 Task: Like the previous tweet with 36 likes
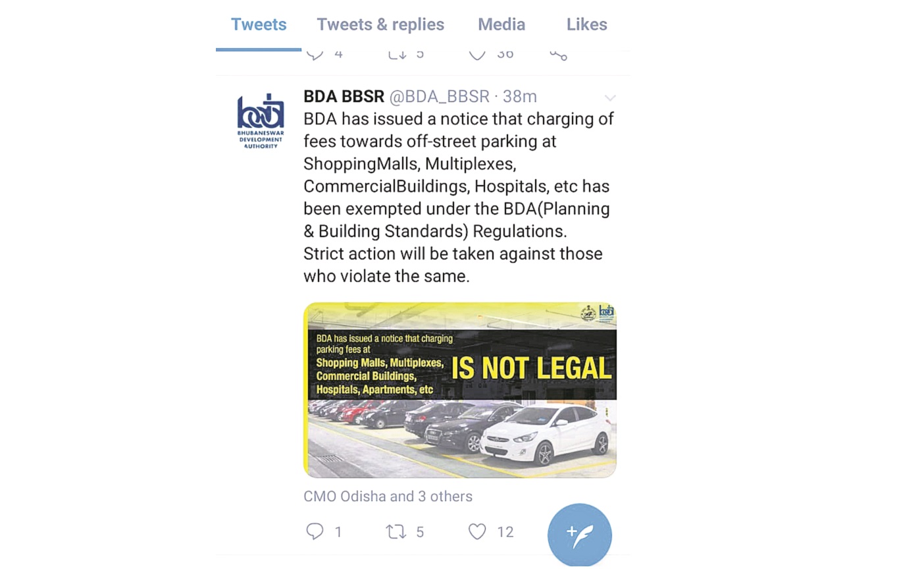[x=477, y=55]
